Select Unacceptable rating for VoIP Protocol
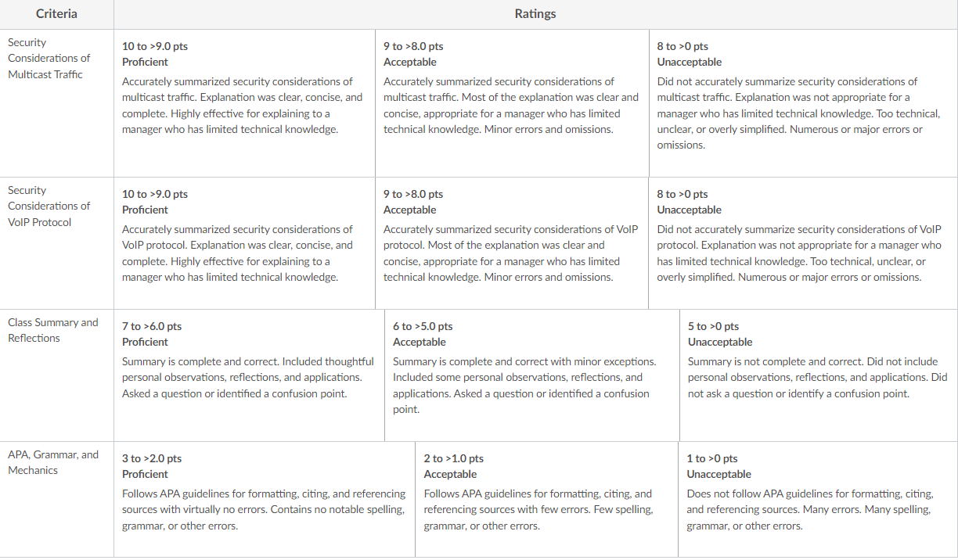This screenshot has height=560, width=958. pyautogui.click(x=803, y=243)
